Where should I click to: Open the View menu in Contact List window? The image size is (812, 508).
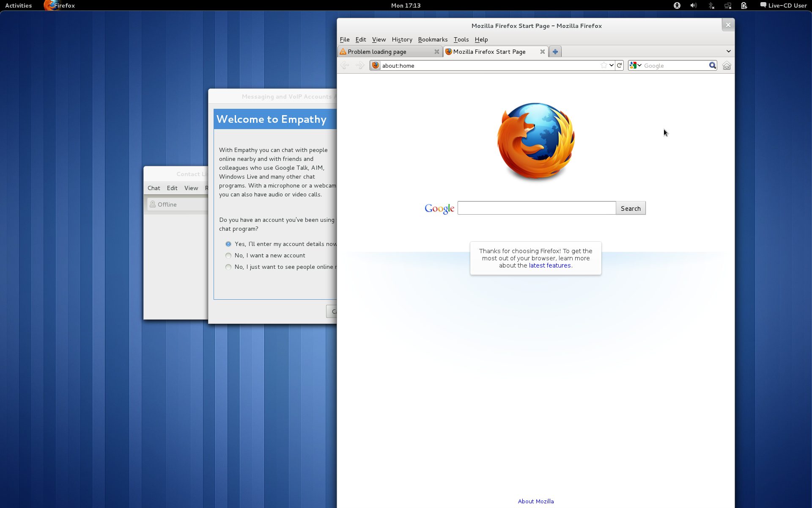(191, 188)
